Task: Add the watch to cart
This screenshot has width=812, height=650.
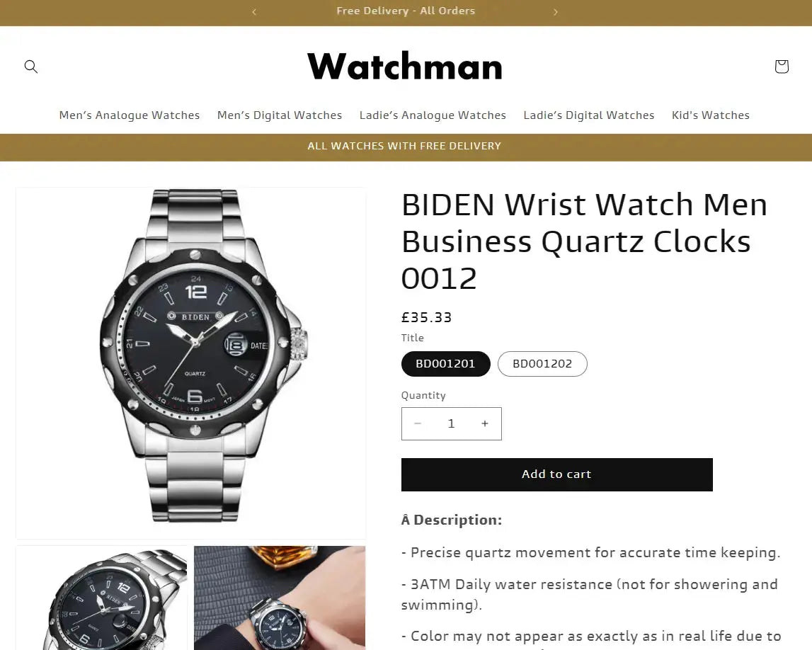Action: point(556,474)
